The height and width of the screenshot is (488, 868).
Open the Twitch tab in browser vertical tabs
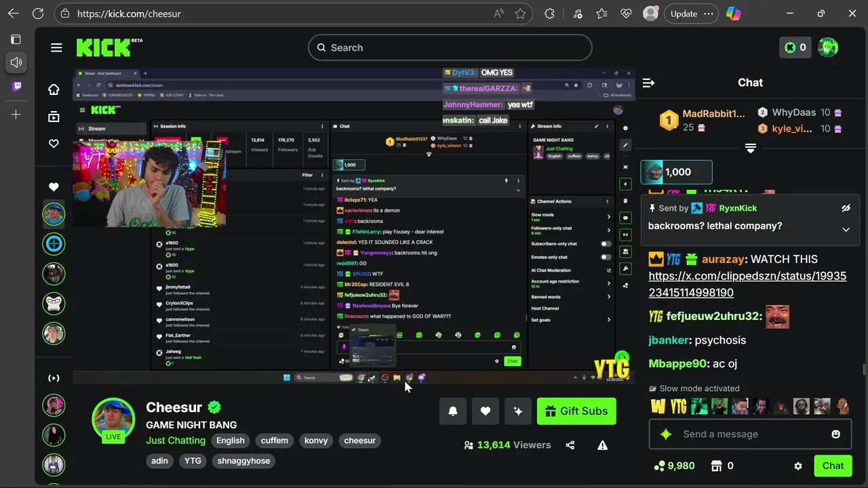pos(16,86)
